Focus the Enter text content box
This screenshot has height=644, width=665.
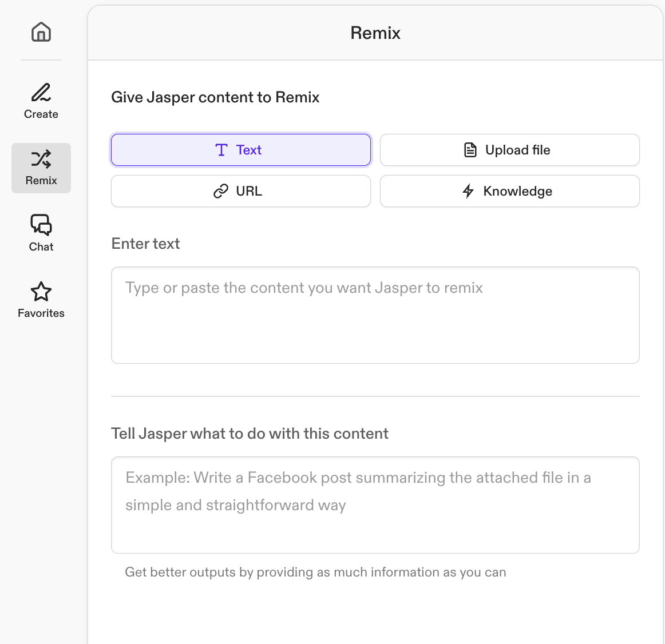point(375,315)
